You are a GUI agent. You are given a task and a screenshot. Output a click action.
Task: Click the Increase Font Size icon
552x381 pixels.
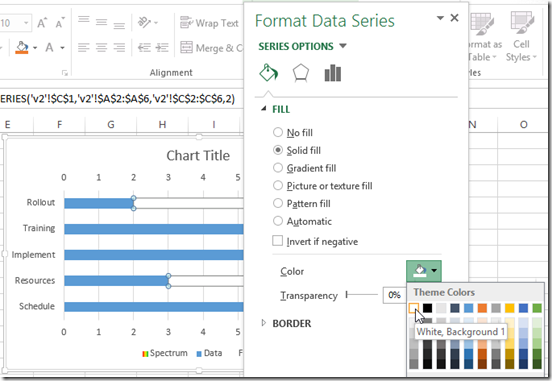click(42, 23)
